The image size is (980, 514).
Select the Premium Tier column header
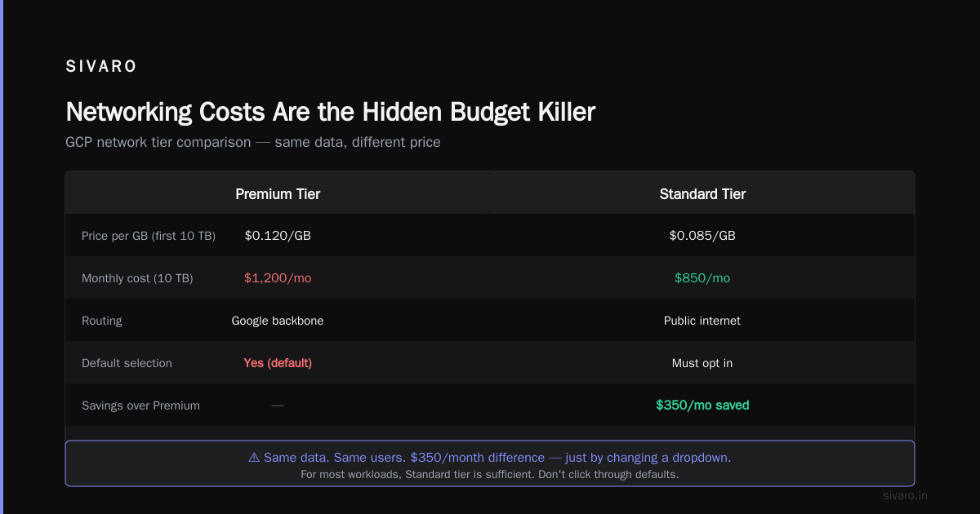[278, 194]
